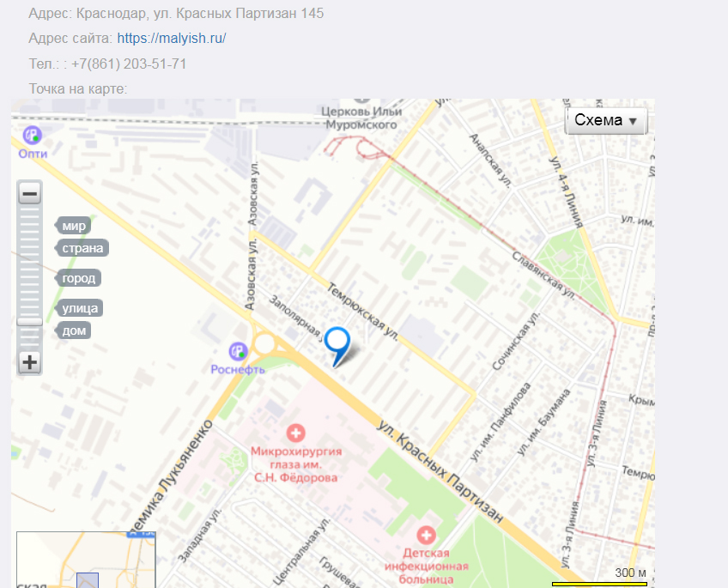Set zoom level to улица
This screenshot has width=728, height=588.
pos(79,308)
